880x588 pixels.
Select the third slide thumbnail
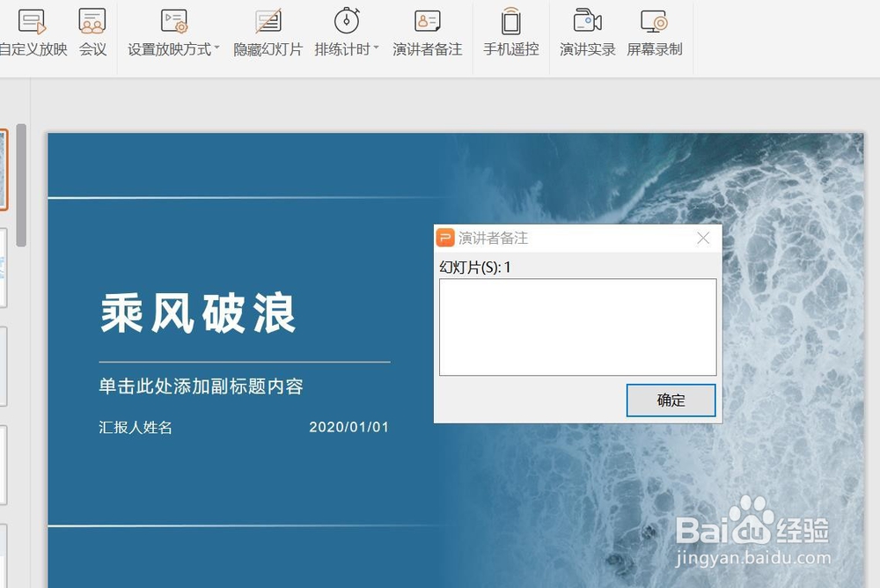pos(4,366)
